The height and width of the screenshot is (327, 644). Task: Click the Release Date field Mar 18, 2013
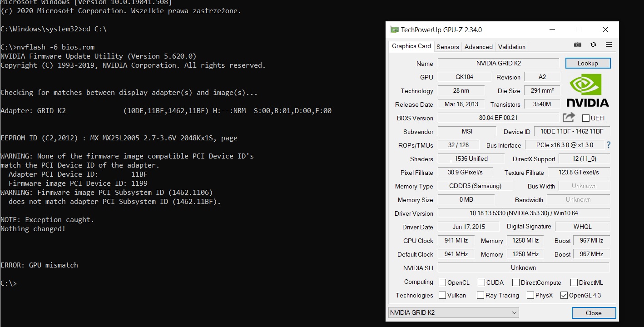(461, 104)
